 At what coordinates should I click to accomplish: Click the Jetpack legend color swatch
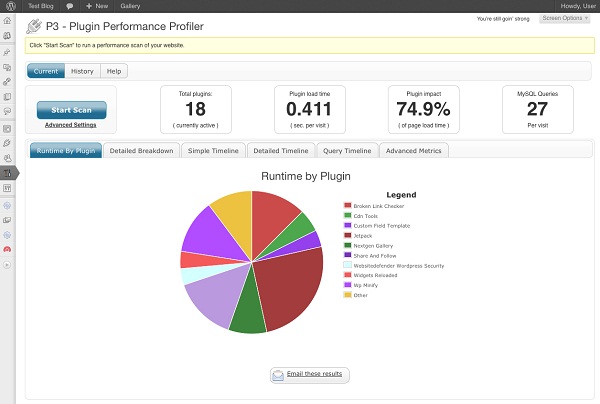pyautogui.click(x=347, y=235)
